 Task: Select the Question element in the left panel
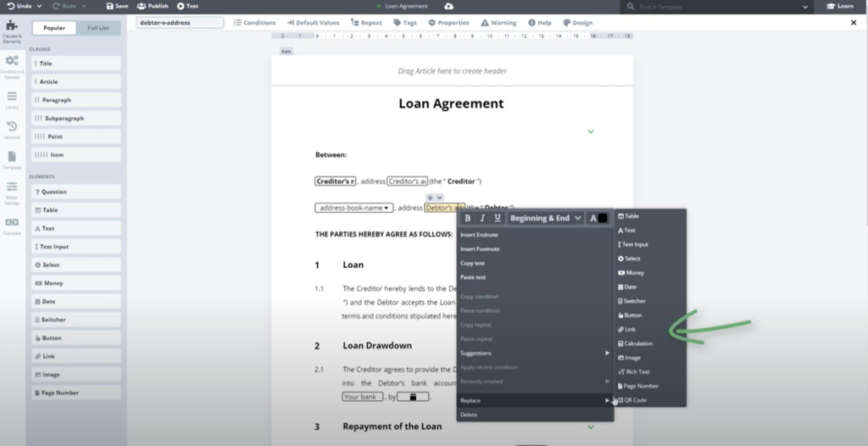(76, 192)
